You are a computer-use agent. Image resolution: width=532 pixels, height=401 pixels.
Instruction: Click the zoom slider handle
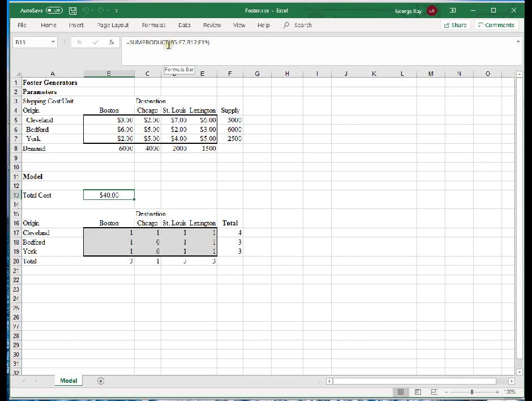coord(471,392)
